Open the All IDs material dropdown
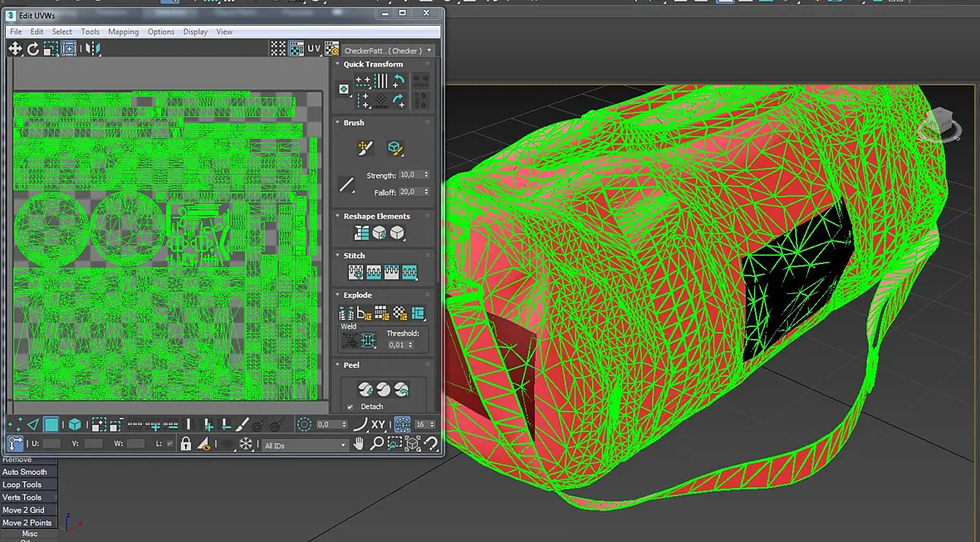This screenshot has height=542, width=980. point(305,446)
